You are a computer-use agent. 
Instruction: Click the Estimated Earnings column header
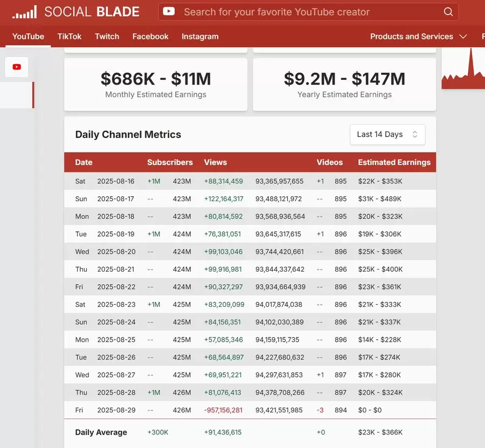394,162
